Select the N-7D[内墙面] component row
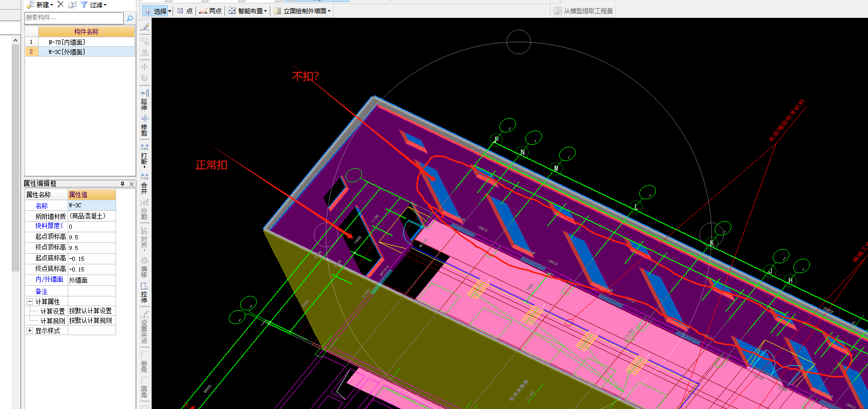This screenshot has width=868, height=409. pyautogui.click(x=67, y=42)
